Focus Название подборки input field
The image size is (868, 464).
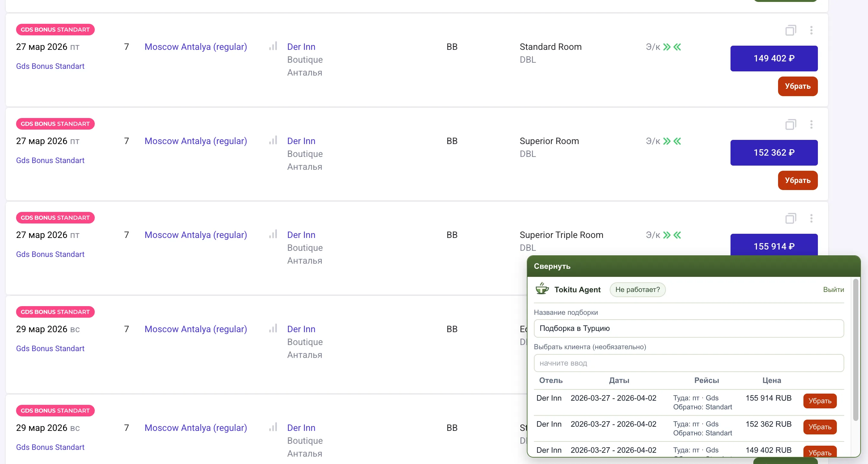tap(688, 328)
